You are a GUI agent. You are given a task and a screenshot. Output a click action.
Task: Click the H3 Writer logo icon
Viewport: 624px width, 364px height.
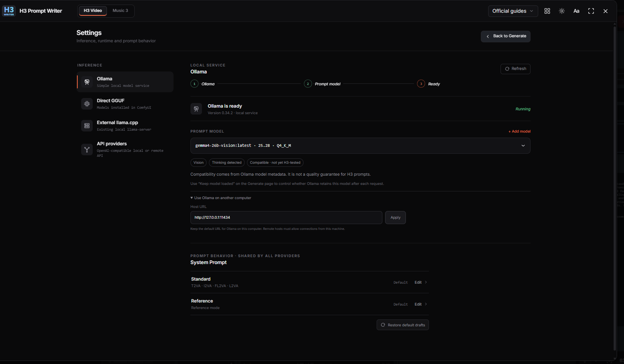tap(9, 11)
